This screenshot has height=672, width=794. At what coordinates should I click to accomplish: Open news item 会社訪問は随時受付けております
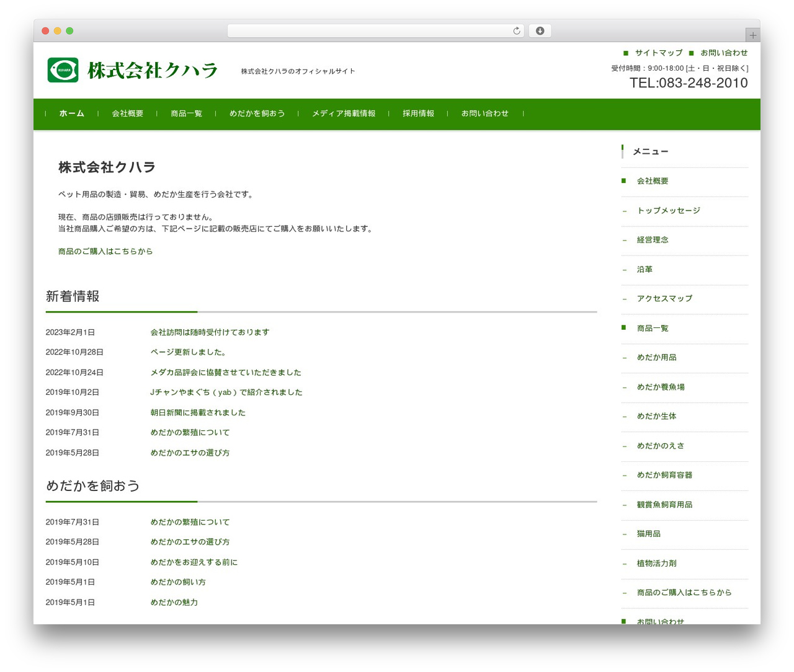tap(210, 332)
